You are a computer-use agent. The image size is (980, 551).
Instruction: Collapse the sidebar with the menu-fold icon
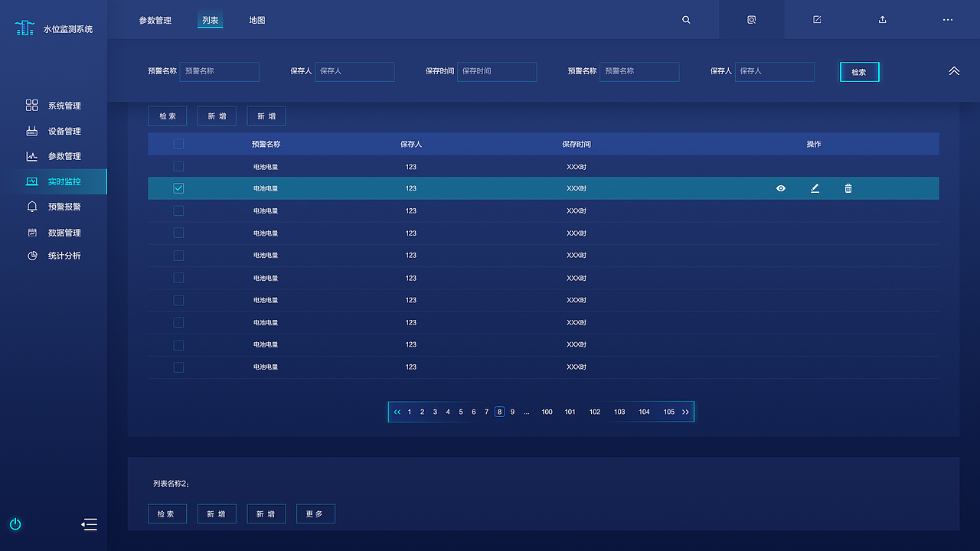pos(90,524)
